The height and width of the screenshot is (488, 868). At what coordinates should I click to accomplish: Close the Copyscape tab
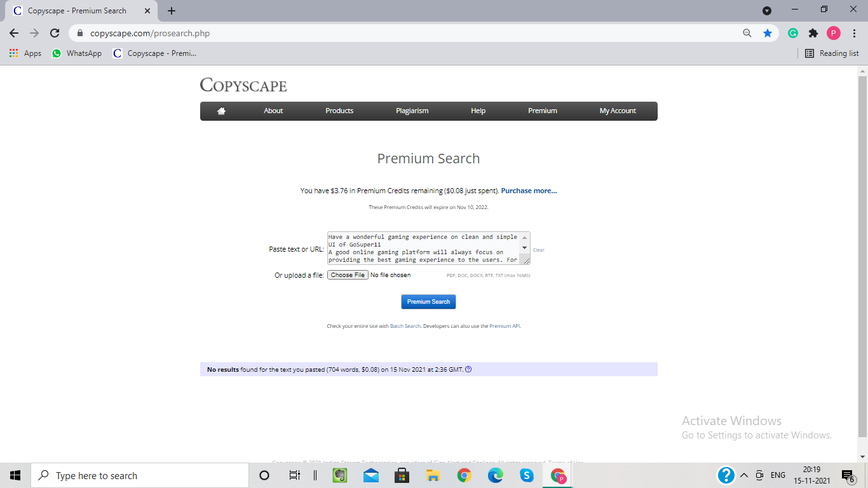click(147, 11)
